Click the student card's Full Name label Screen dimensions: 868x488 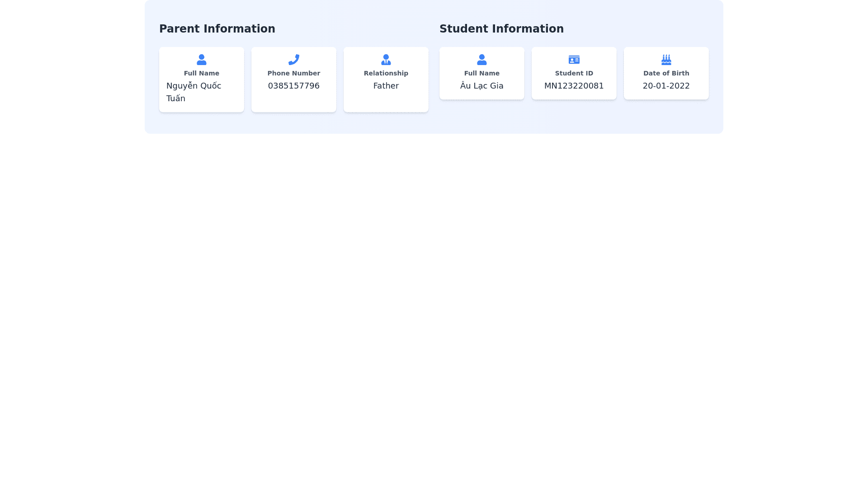point(481,73)
